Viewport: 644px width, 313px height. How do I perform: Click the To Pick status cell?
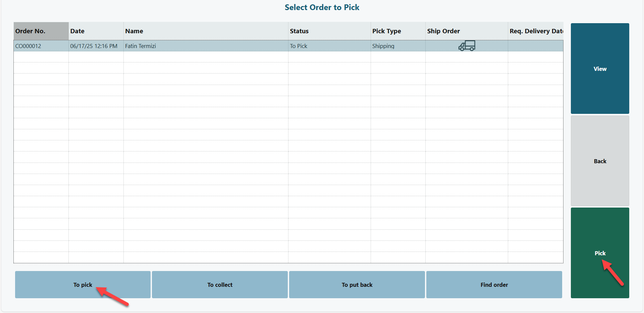point(299,46)
